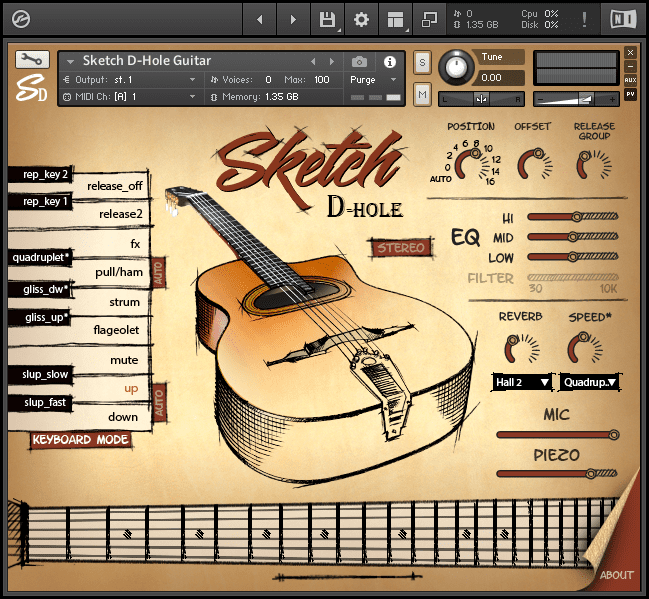Click the minimized view window icon
The width and height of the screenshot is (649, 599).
(429, 19)
